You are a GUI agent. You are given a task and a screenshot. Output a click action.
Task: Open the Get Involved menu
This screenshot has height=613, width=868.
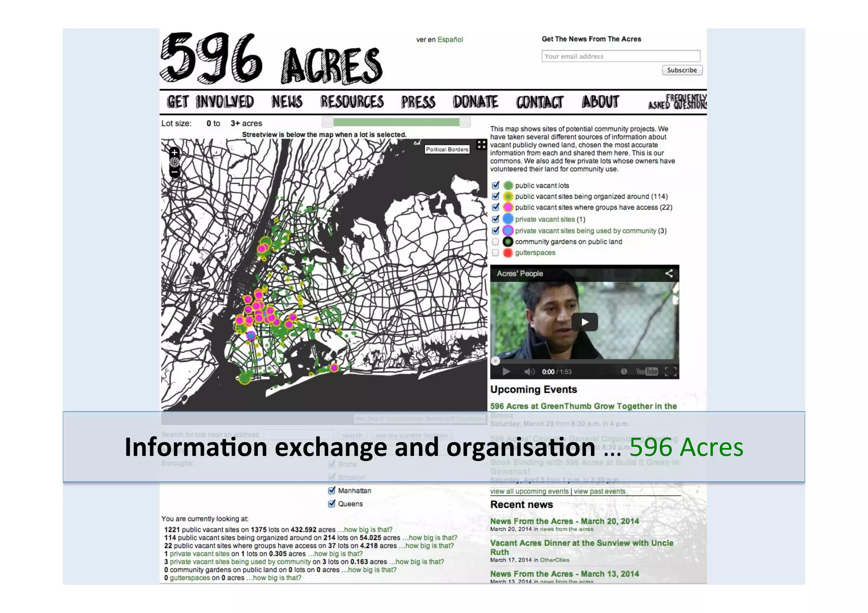(210, 102)
